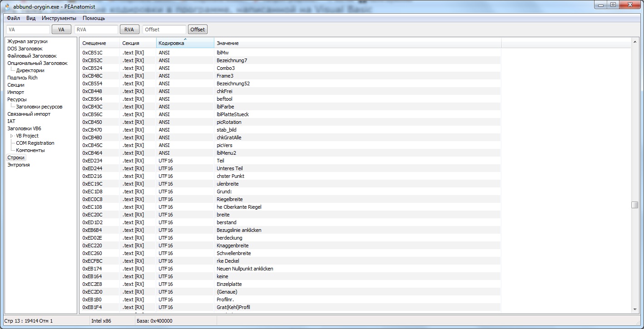
Task: Expand the VB Project tree node
Action: [x=12, y=136]
